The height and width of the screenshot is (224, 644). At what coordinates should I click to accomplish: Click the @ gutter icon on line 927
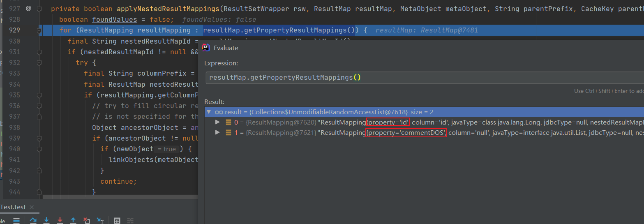tap(28, 8)
